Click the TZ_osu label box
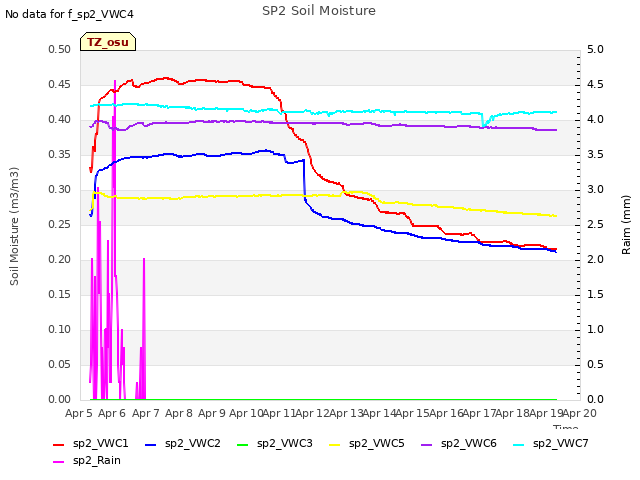 [x=108, y=42]
